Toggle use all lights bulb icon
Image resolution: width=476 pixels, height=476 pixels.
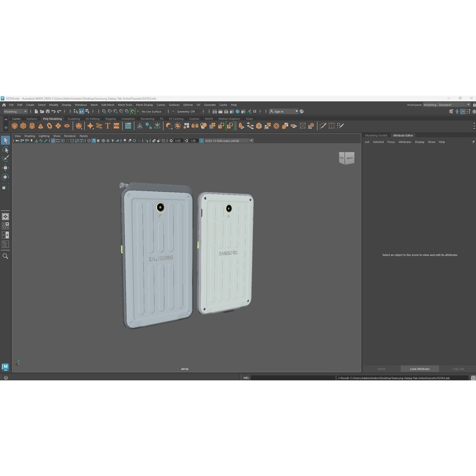pos(113,141)
